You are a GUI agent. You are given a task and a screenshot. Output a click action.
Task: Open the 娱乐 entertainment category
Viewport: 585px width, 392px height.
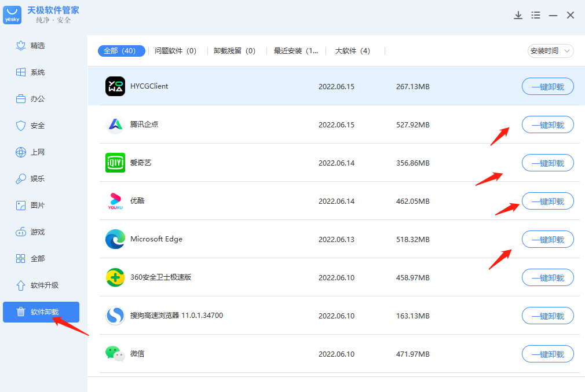[30, 179]
